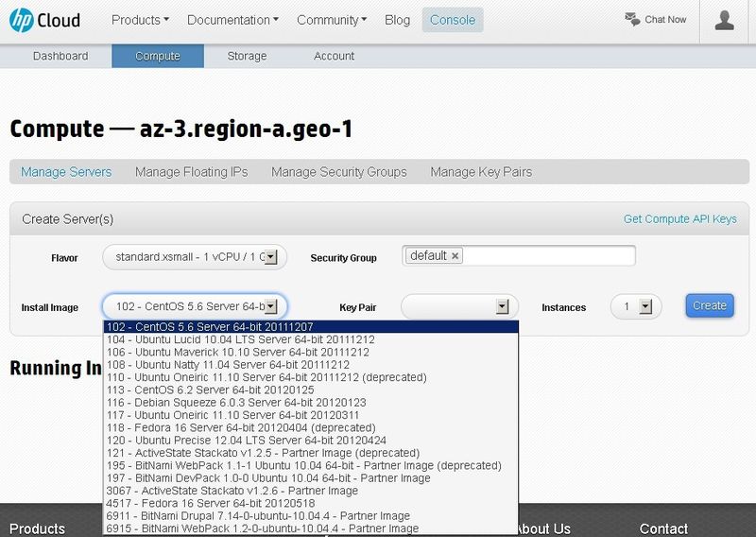Viewport: 756px width, 537px height.
Task: Open Manage Key Pairs
Action: tap(481, 172)
